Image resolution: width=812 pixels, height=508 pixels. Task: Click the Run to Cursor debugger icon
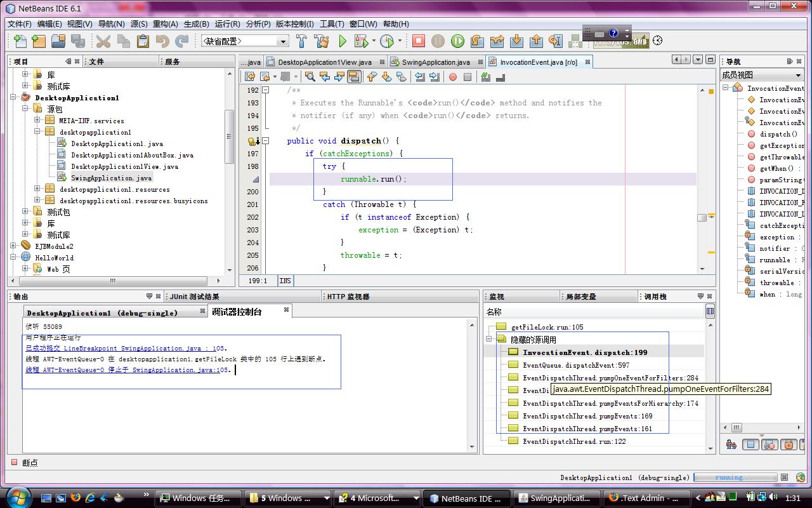(x=556, y=41)
